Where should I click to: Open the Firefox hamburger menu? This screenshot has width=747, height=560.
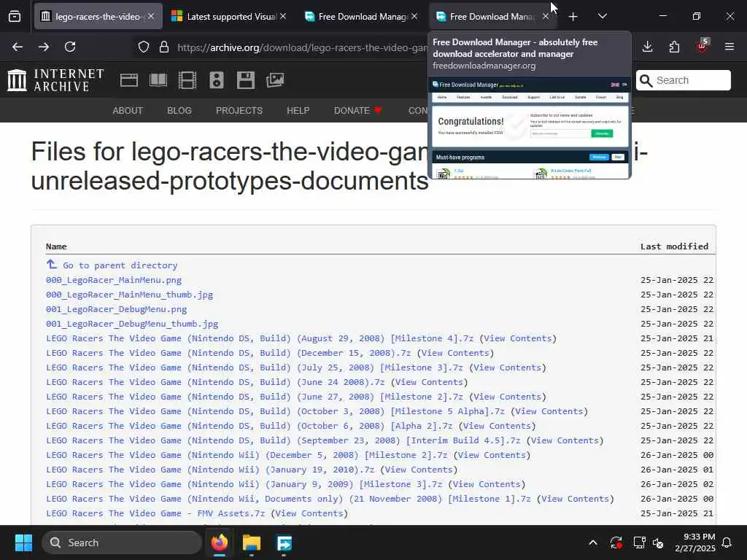(729, 47)
